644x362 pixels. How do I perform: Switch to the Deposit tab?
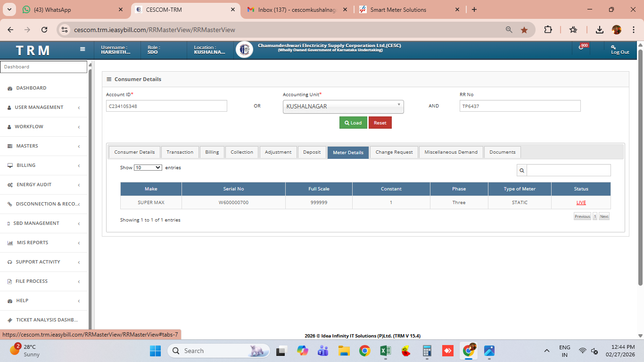(x=312, y=152)
